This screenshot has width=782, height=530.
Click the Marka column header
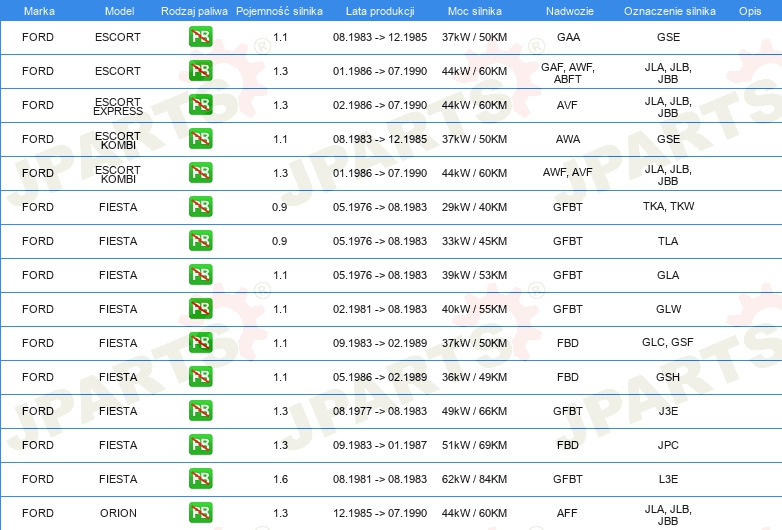[x=39, y=11]
